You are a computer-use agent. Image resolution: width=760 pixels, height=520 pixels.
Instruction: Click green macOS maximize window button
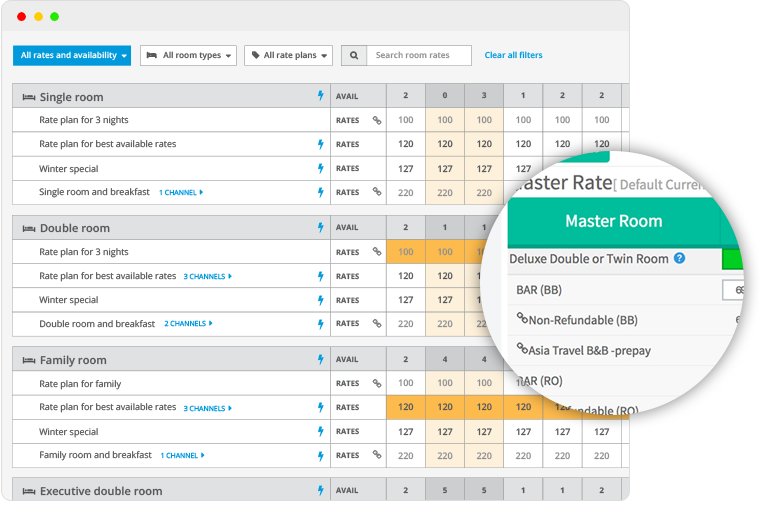pyautogui.click(x=54, y=16)
